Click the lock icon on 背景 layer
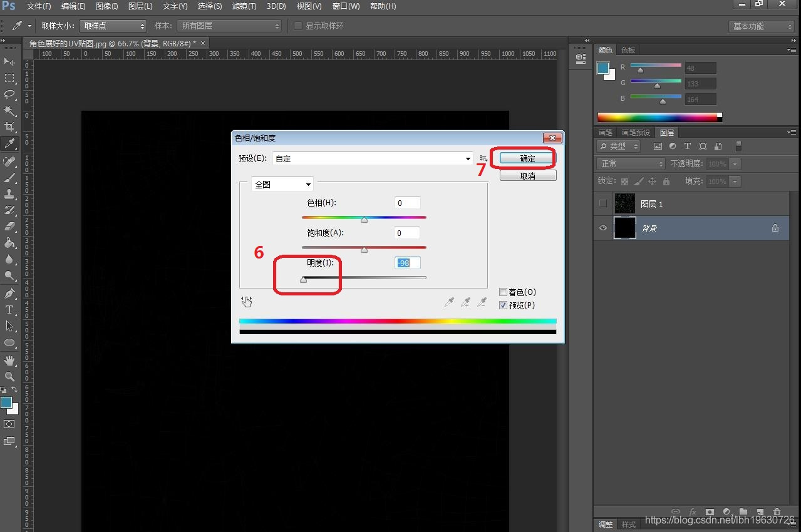 (775, 228)
